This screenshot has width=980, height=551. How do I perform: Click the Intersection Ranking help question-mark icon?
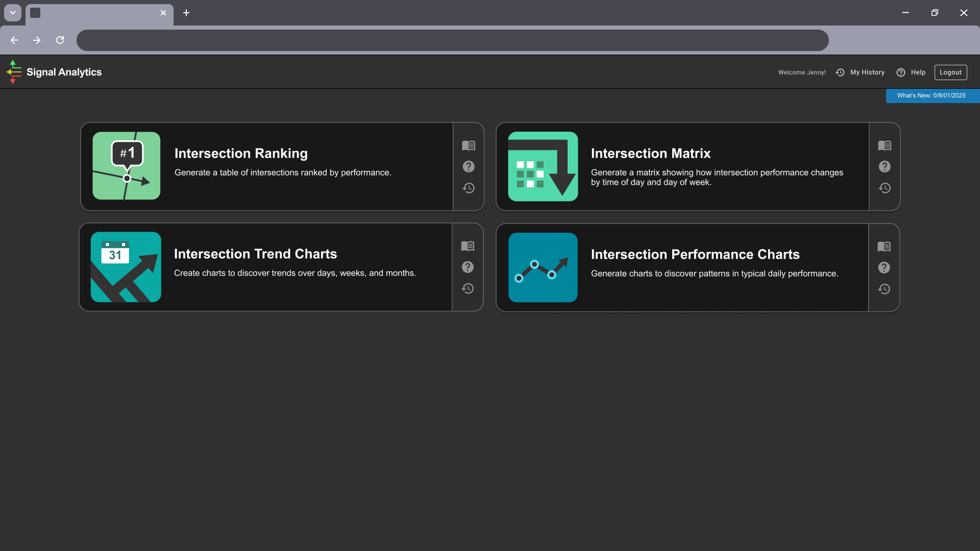(x=469, y=167)
